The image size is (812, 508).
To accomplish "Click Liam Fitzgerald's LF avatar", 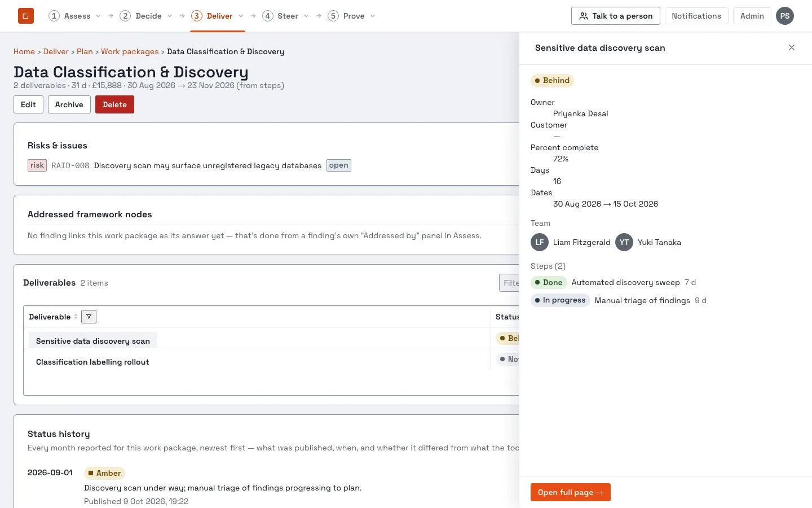I will 540,242.
